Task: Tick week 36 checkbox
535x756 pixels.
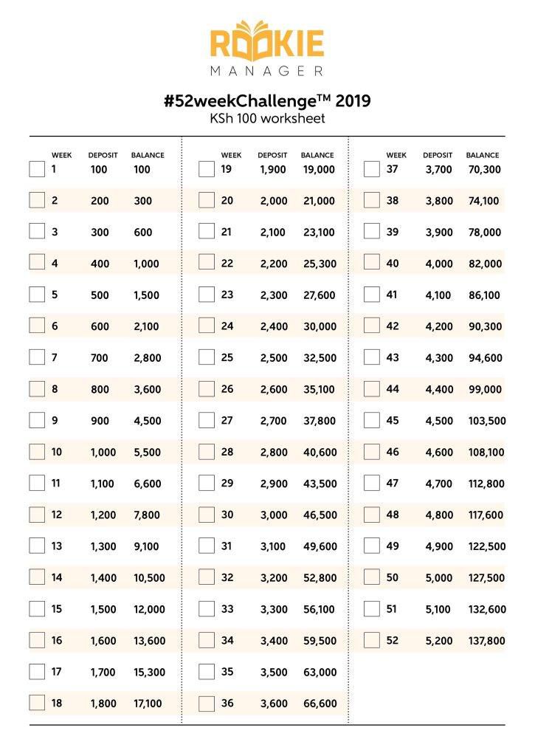Action: (x=207, y=703)
